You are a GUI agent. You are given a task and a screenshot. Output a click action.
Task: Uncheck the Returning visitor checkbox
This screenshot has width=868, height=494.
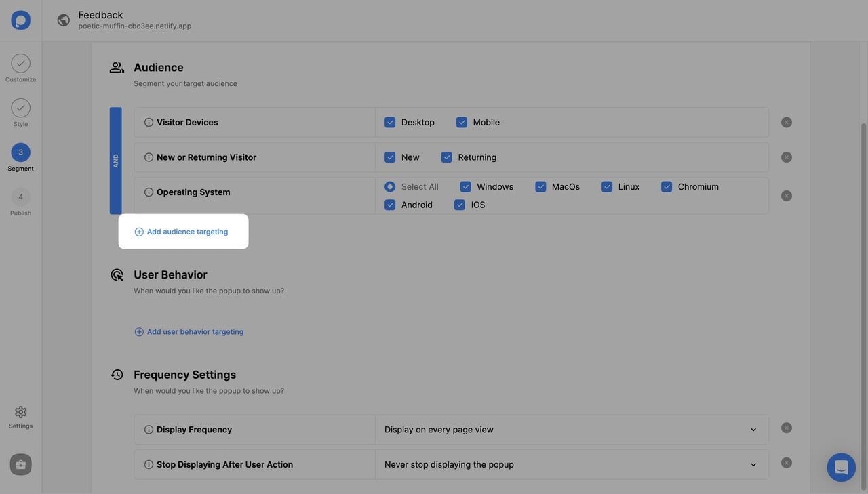(446, 157)
